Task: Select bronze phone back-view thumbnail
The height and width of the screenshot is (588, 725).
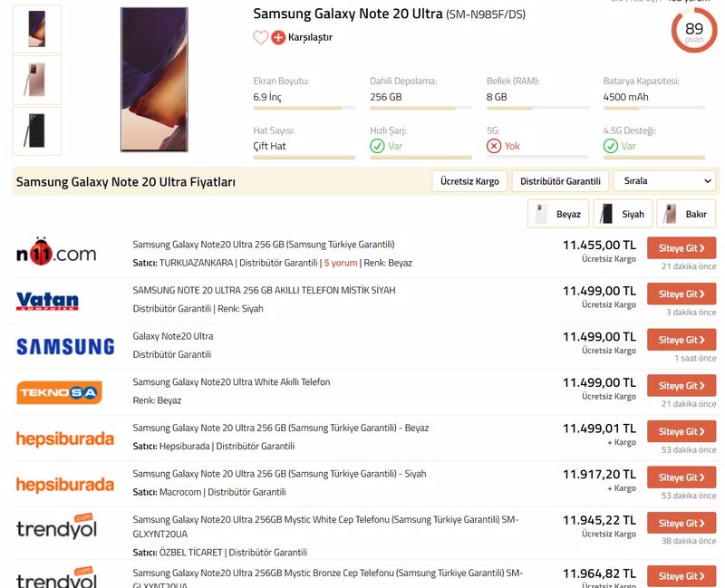Action: 37,80
